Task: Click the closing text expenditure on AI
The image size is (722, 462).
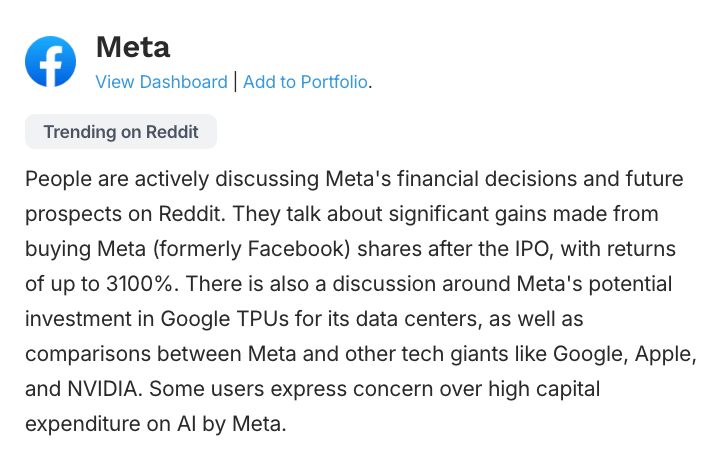Action: 111,424
